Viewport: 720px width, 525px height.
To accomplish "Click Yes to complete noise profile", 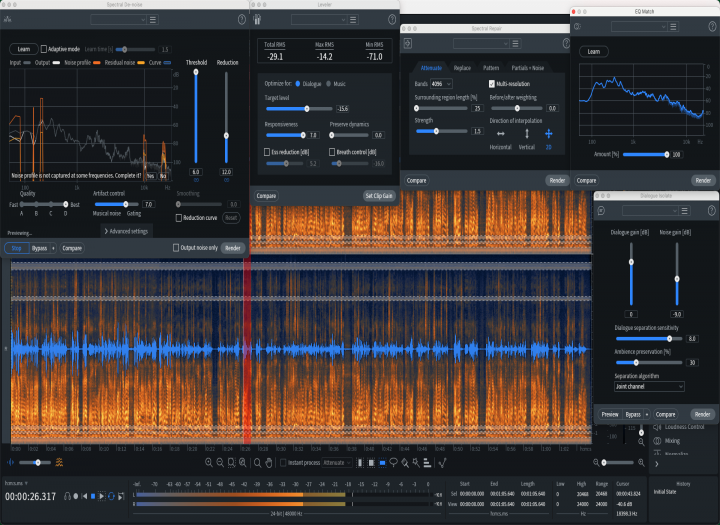I will click(x=150, y=175).
